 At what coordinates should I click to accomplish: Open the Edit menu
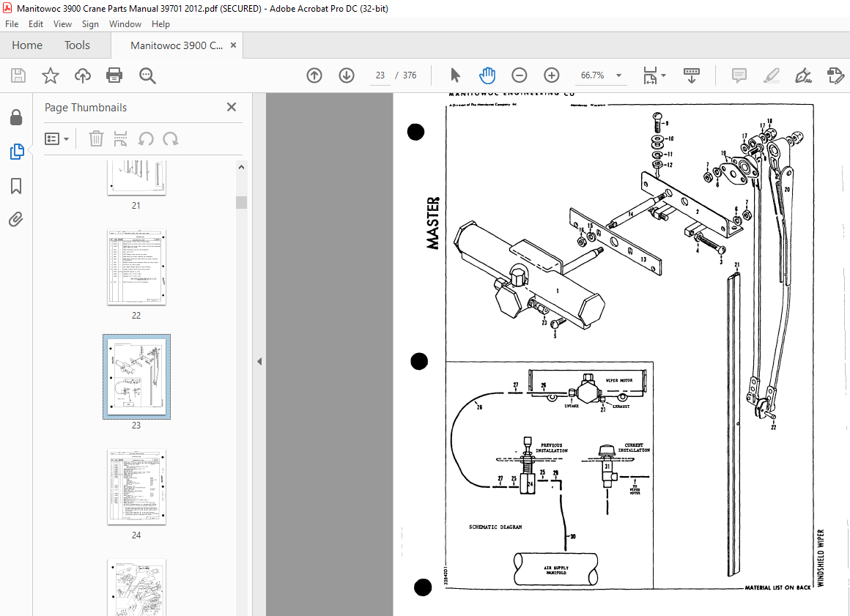pos(36,24)
